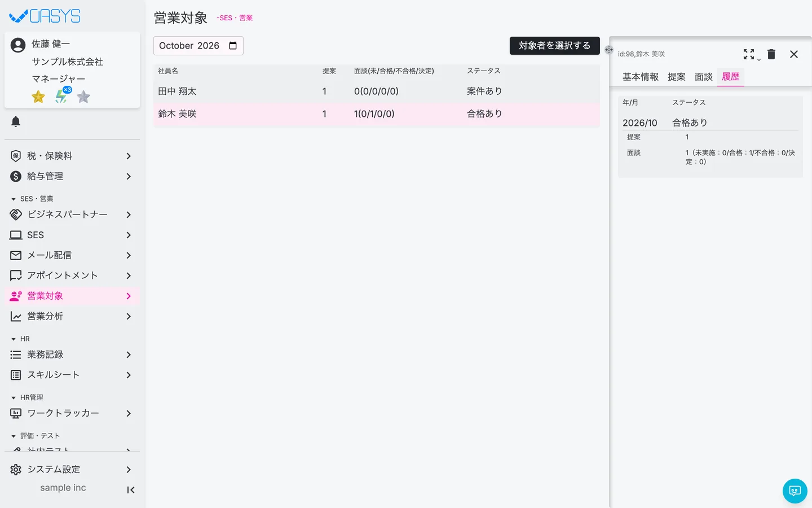The height and width of the screenshot is (508, 812).
Task: Expand 税・保険料 menu chevron
Action: tap(129, 156)
